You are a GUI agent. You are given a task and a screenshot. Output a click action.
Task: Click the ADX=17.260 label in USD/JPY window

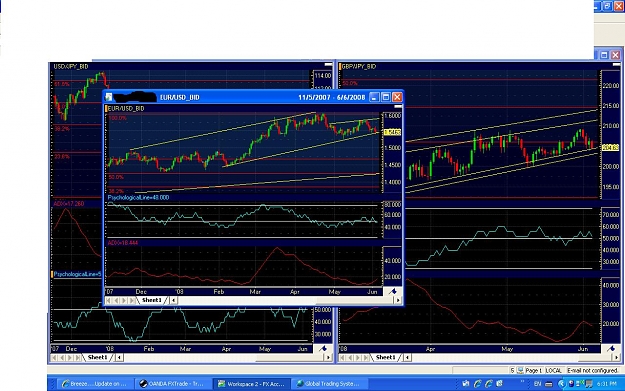(x=69, y=204)
